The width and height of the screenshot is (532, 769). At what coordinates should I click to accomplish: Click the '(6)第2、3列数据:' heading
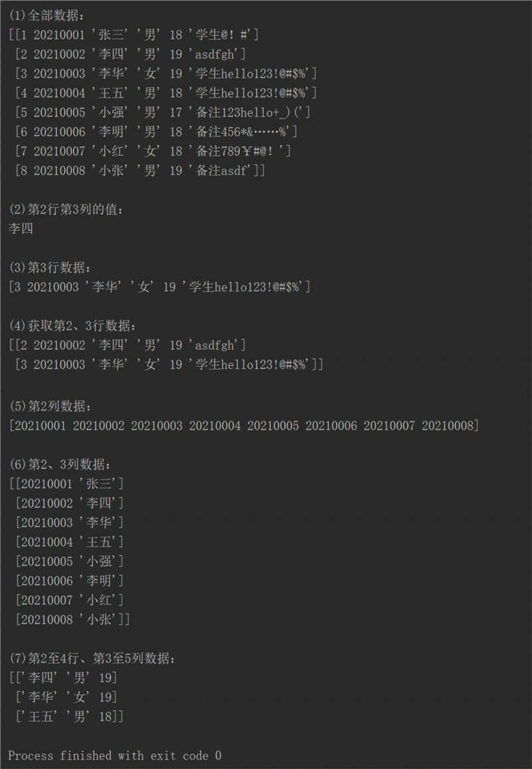coord(61,464)
